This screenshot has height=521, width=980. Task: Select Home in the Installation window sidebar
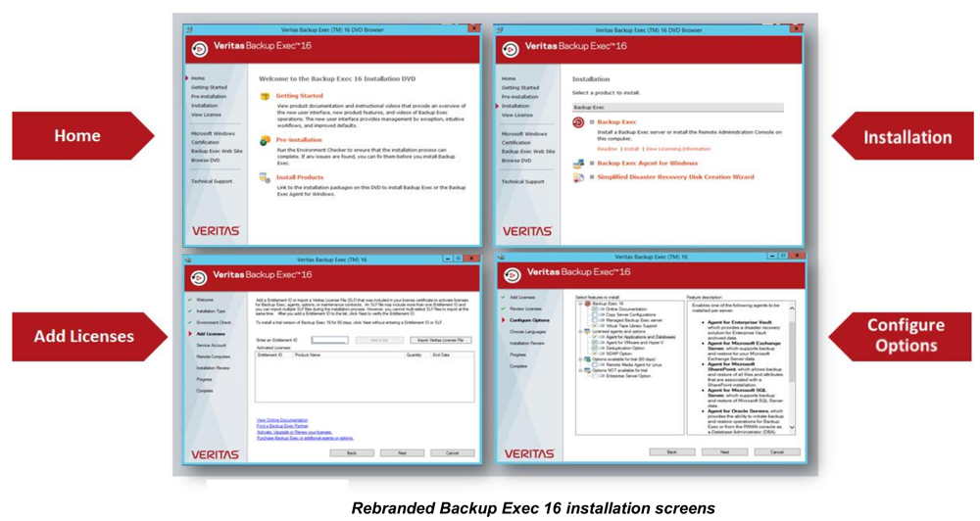[509, 78]
